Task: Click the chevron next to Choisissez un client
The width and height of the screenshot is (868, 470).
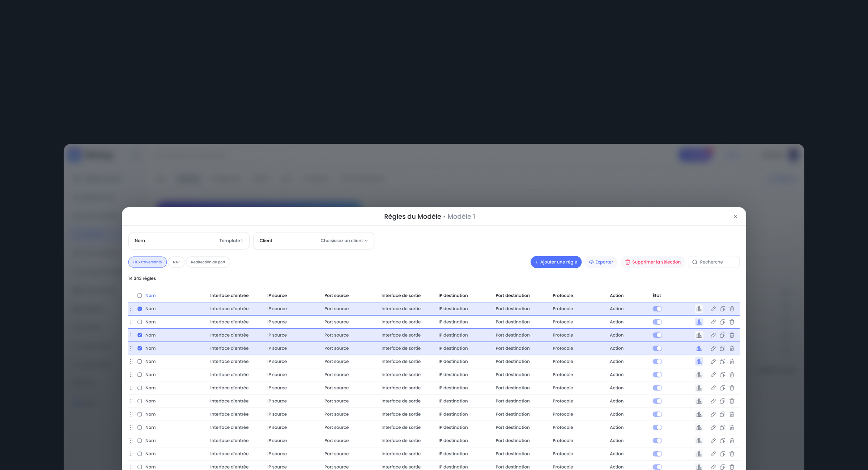Action: (x=366, y=241)
